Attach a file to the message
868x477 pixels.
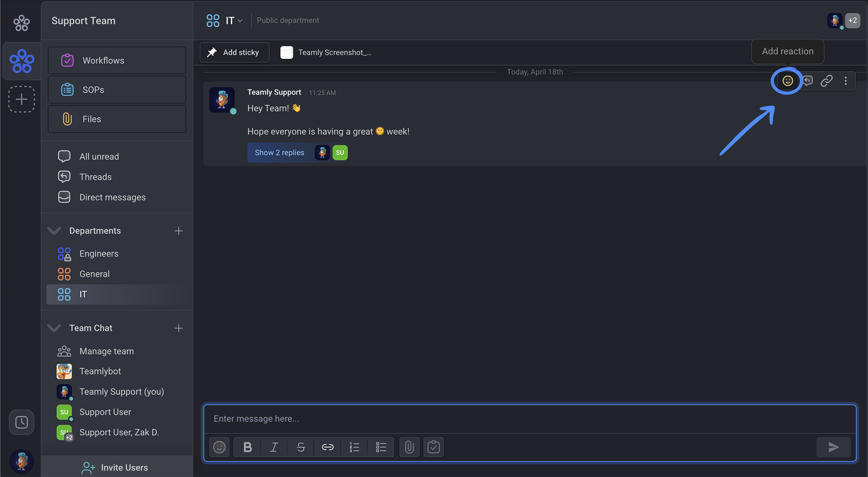[x=409, y=447]
